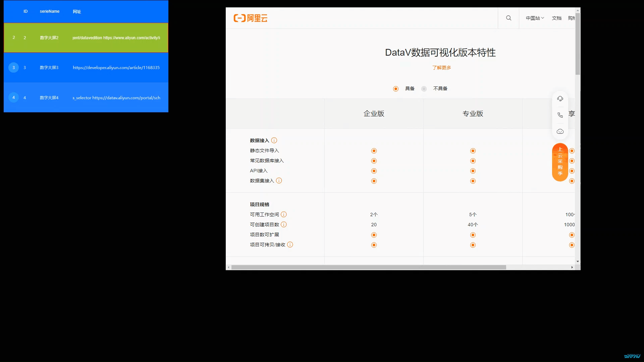Click the 2个 workspace value for 企业版
644x362 pixels.
pos(374,215)
